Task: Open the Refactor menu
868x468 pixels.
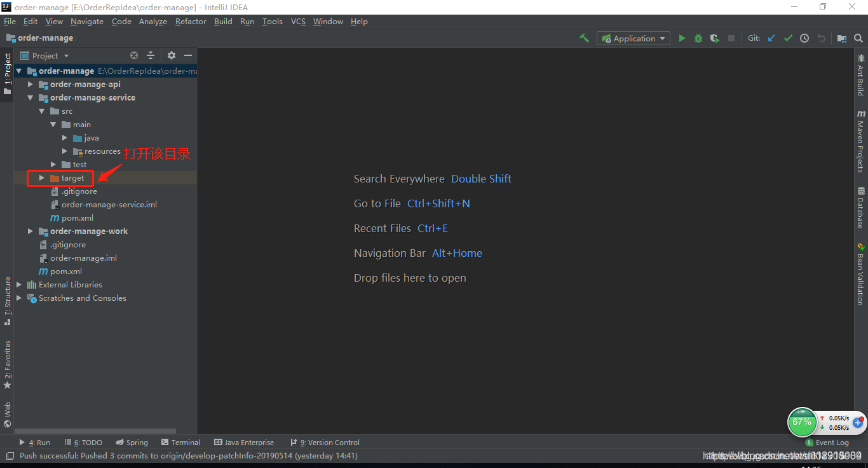Action: click(191, 22)
